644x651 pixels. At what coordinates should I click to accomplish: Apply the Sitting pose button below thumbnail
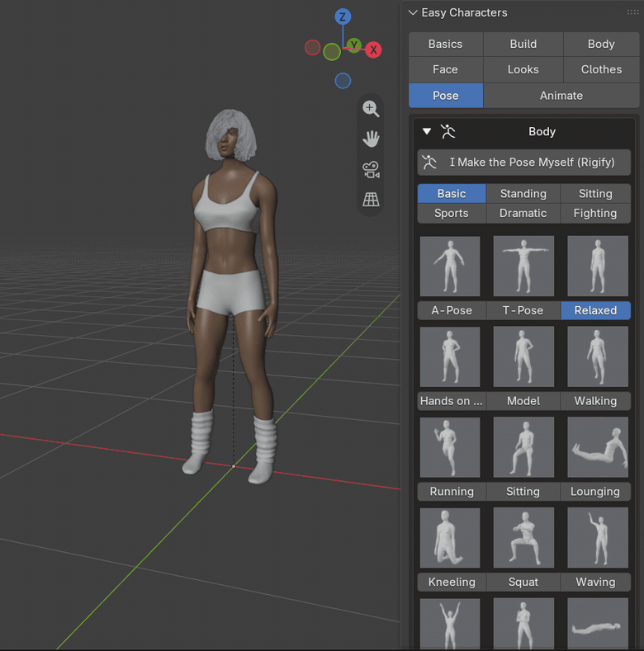coord(523,492)
